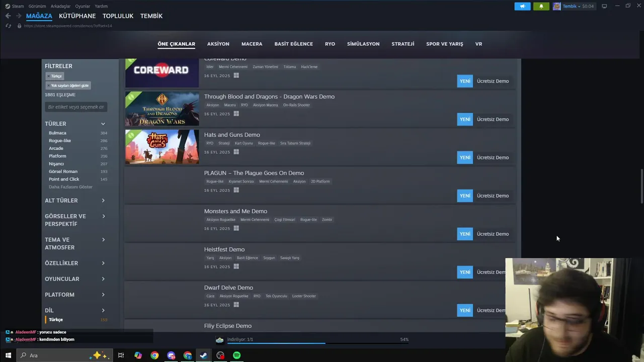
Task: Click Windows icon on Heistfest Demo row
Action: tap(236, 266)
